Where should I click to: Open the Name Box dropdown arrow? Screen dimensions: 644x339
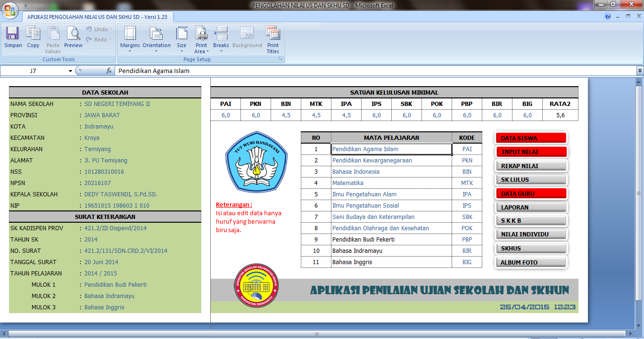click(x=71, y=71)
